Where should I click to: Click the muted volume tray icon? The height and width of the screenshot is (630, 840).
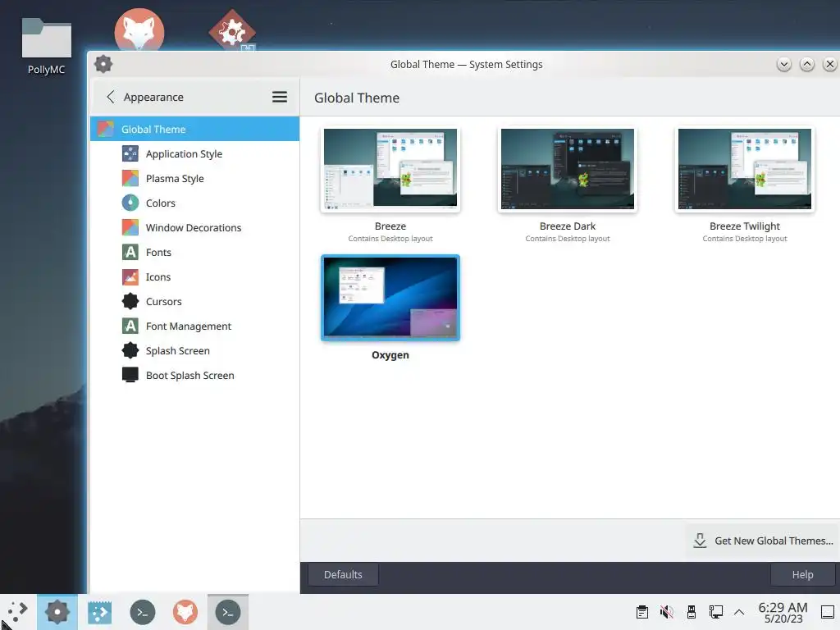coord(667,612)
